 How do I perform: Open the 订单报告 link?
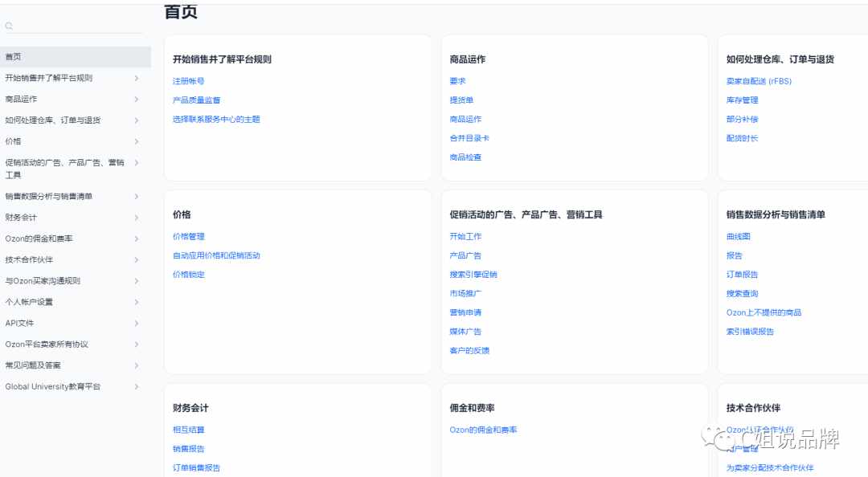point(743,275)
